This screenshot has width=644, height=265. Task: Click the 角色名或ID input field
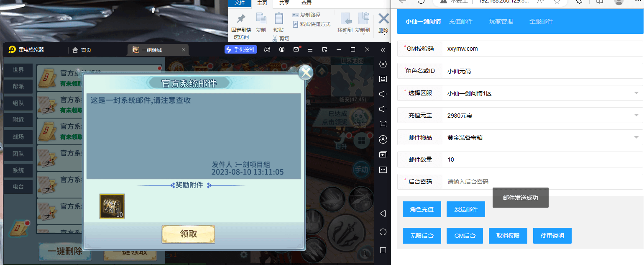543,71
